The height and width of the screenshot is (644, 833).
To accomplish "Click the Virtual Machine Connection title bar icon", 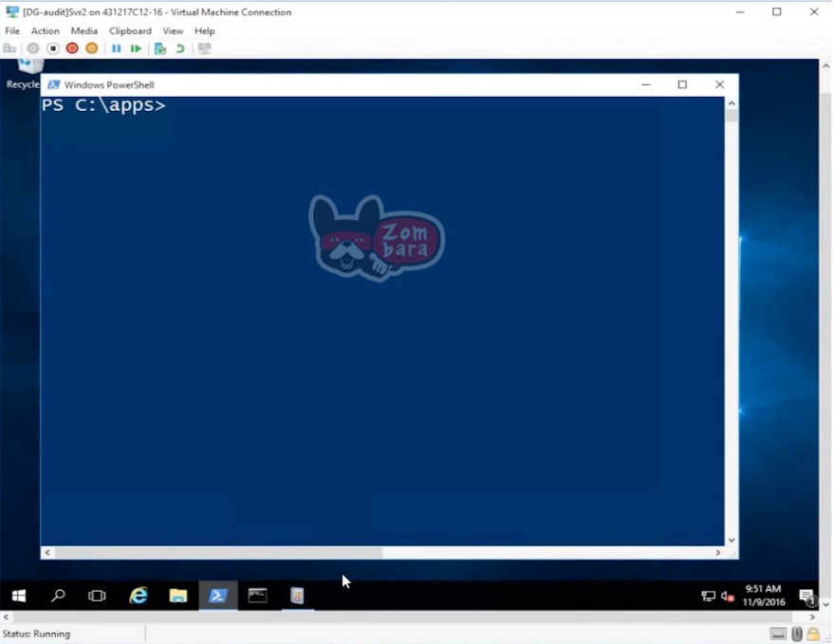I will pos(11,11).
